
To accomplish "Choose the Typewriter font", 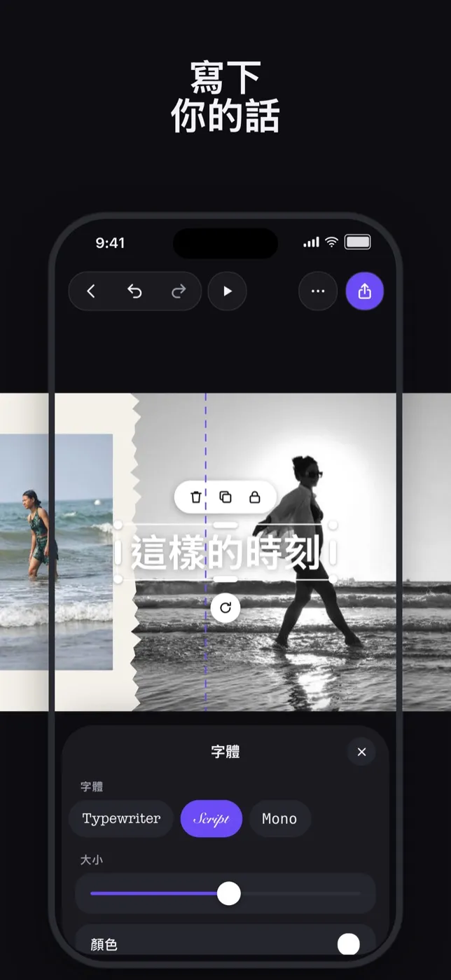I will coord(121,819).
